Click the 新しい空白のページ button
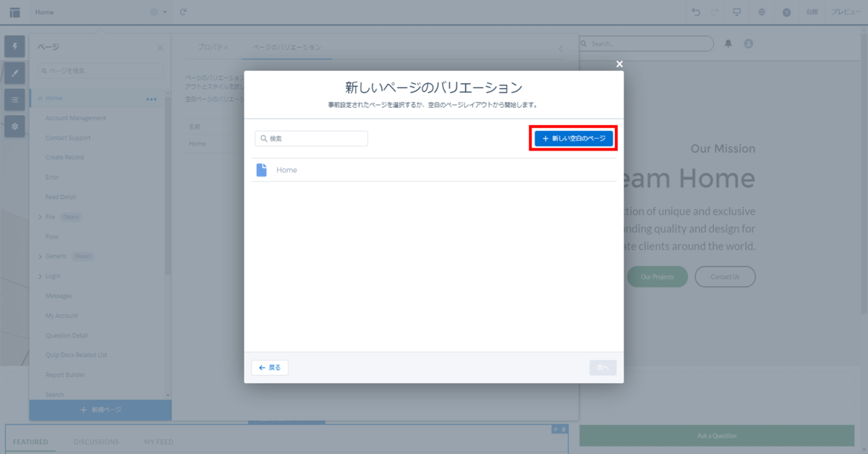Screen dimensions: 868x454 (x=574, y=138)
